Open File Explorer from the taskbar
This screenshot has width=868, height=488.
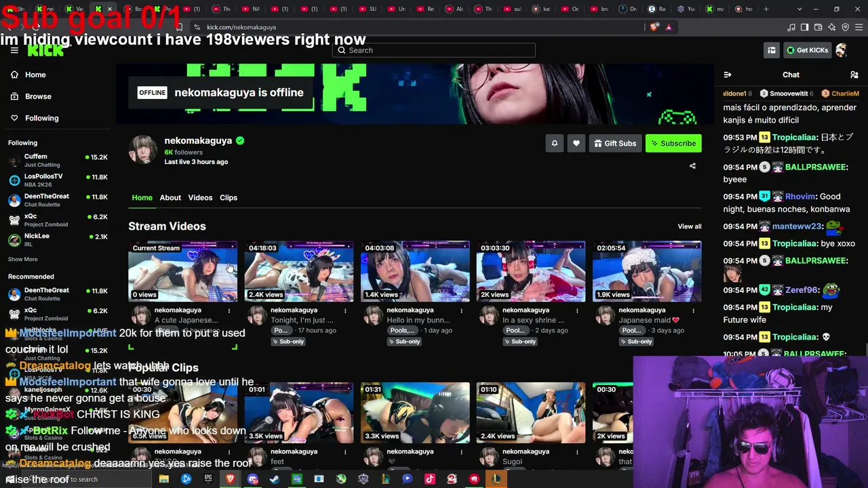tap(164, 479)
